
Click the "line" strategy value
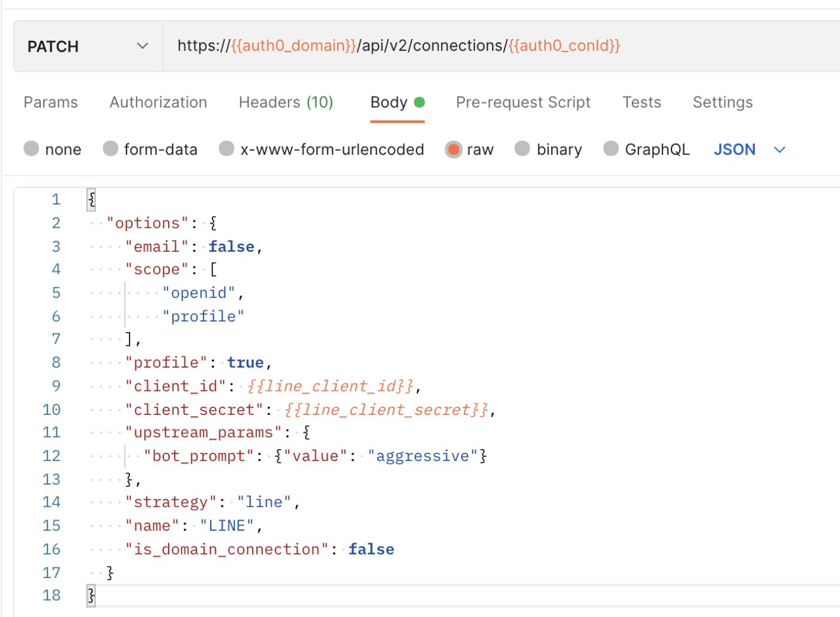click(x=264, y=502)
